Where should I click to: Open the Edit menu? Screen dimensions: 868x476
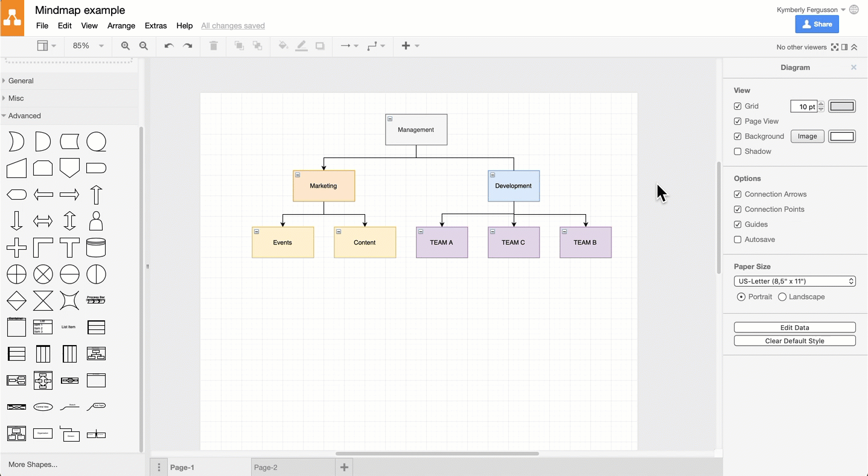[65, 26]
